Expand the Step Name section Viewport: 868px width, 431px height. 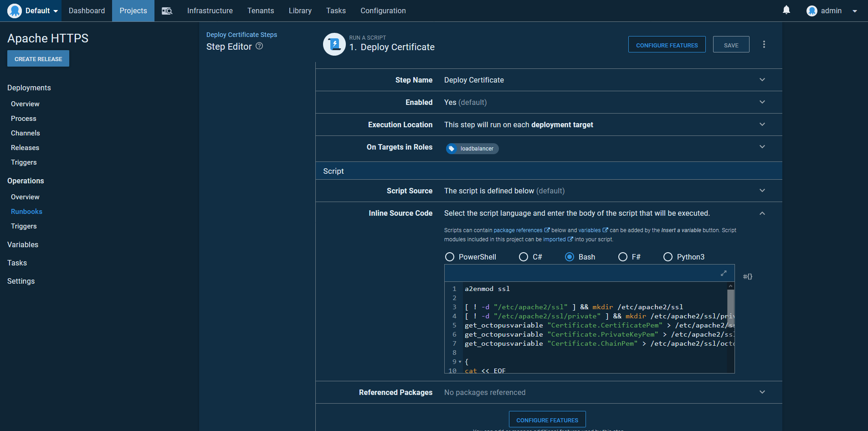[x=762, y=80]
